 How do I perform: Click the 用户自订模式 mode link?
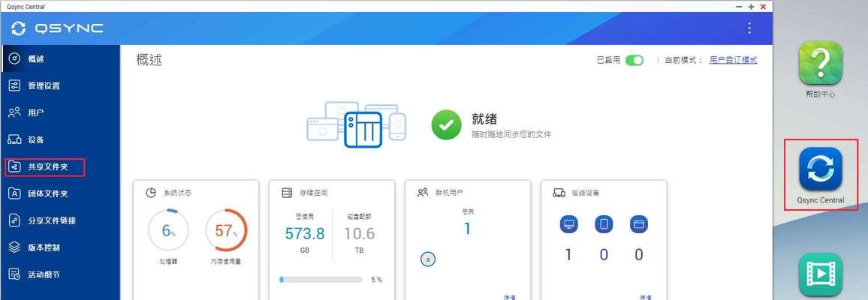tap(733, 60)
